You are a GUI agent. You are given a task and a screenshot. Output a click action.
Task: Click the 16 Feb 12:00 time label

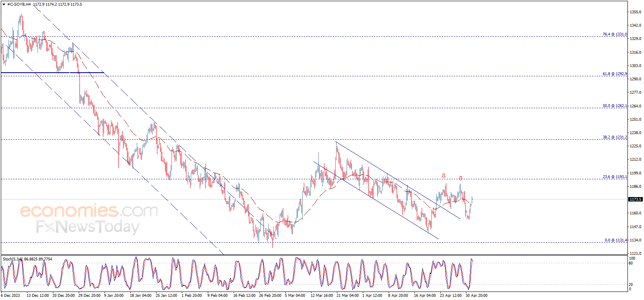[x=245, y=296]
